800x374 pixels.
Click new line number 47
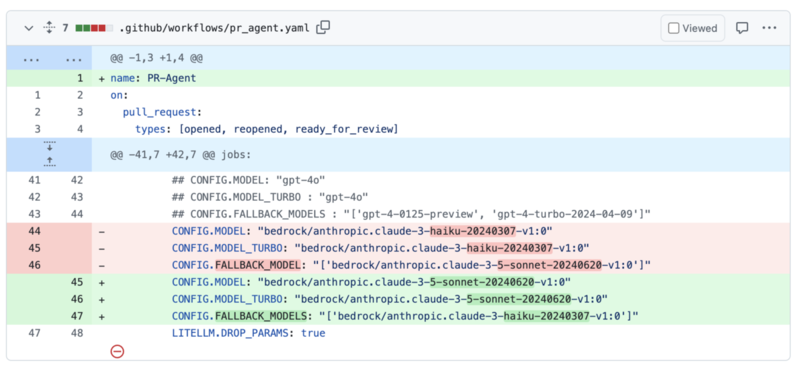tap(77, 316)
